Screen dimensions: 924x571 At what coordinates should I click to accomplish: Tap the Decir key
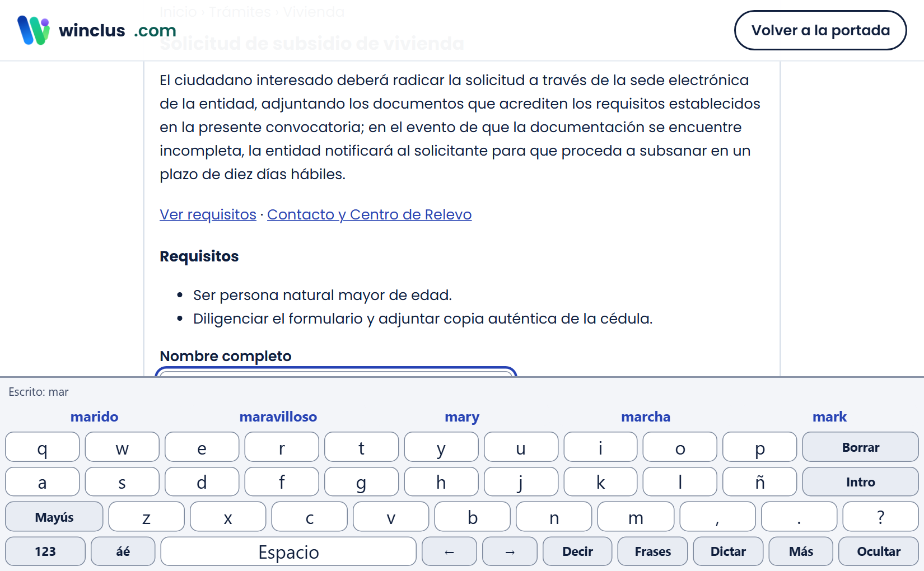(577, 551)
